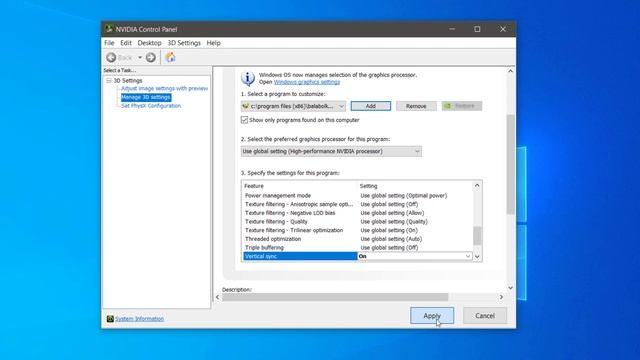Viewport: 640px width, 360px height.
Task: Click the System Information icon
Action: pyautogui.click(x=110, y=319)
